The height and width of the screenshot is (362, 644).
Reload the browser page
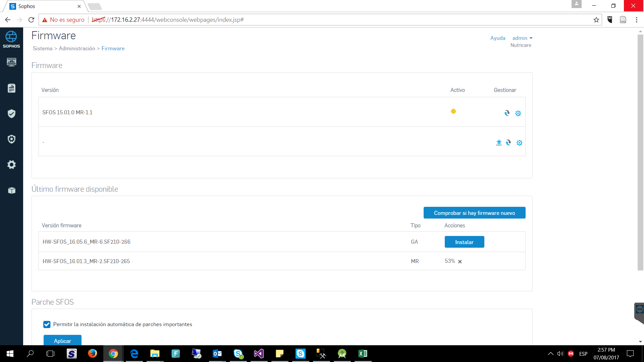pyautogui.click(x=31, y=20)
